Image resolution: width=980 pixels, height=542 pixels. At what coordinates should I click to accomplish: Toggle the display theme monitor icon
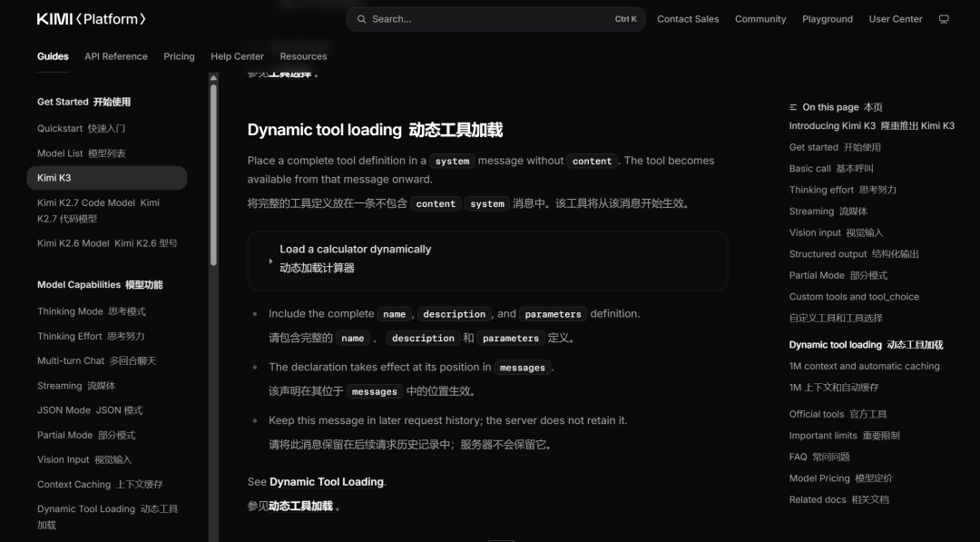944,19
